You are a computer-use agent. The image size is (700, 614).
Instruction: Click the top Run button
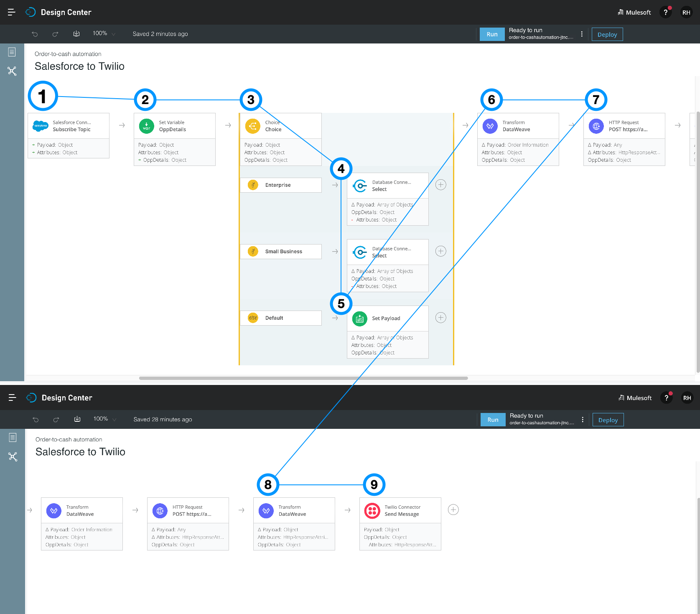pyautogui.click(x=492, y=34)
